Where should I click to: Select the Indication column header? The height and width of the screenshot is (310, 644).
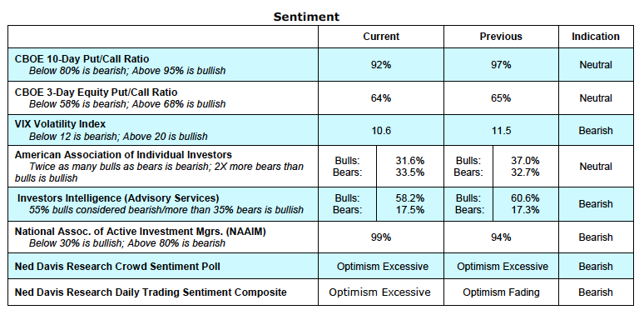coord(596,37)
